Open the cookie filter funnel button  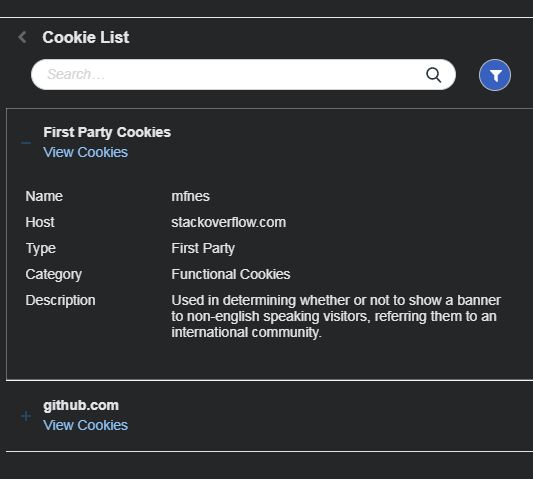[495, 75]
